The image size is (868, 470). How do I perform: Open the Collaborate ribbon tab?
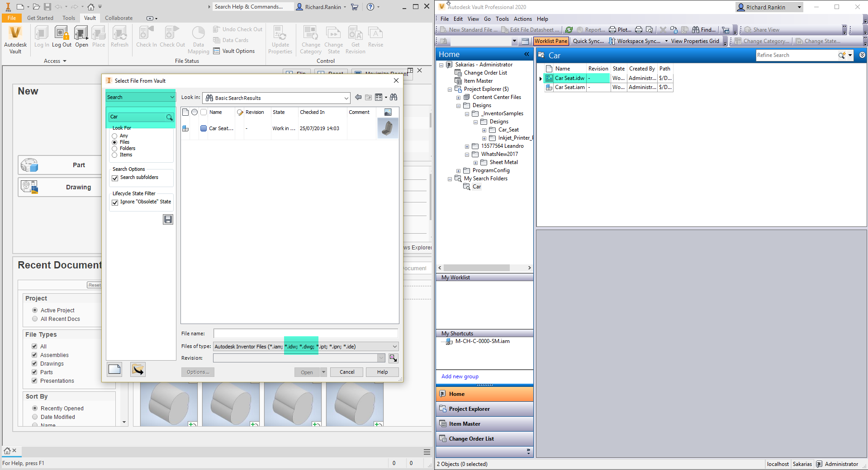point(119,18)
